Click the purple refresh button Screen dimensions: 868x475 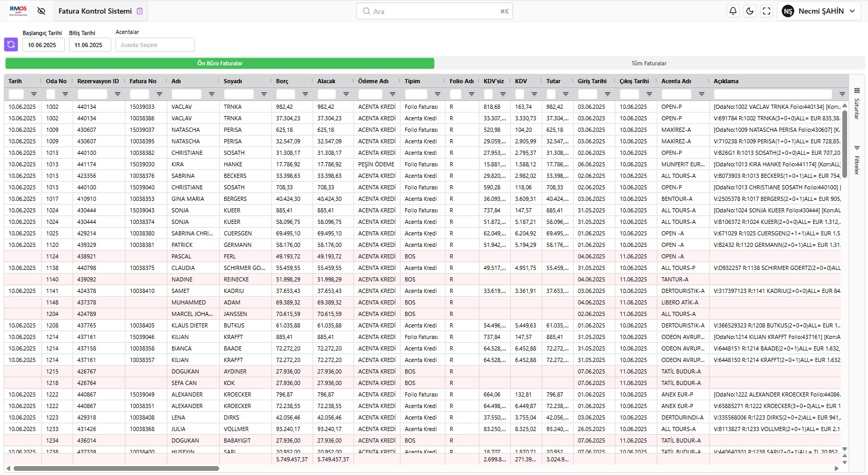(x=11, y=45)
